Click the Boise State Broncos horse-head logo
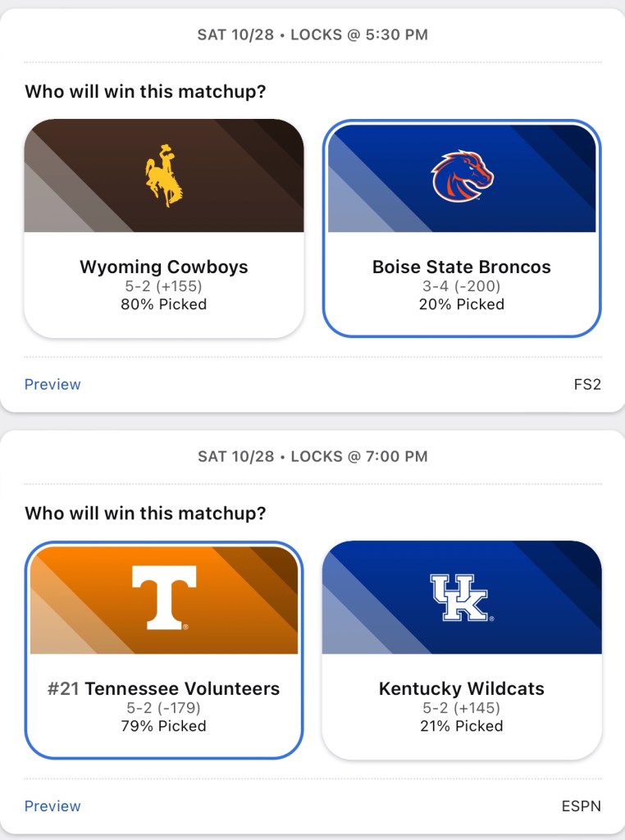 tap(463, 176)
